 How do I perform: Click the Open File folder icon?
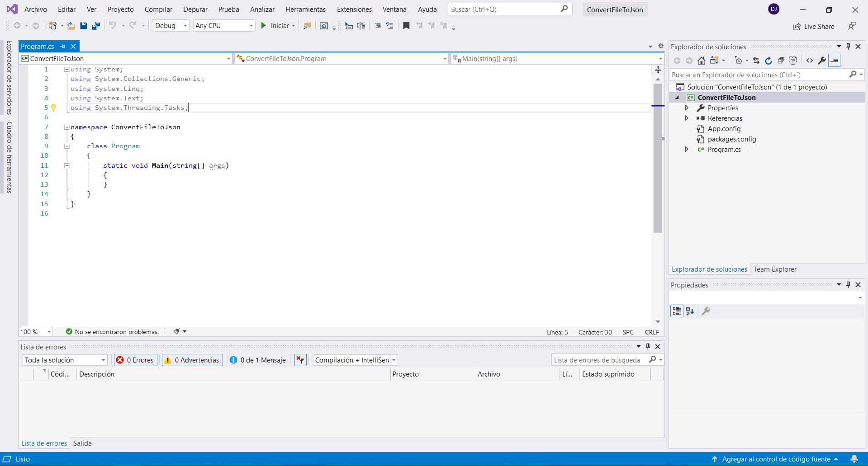[x=71, y=26]
